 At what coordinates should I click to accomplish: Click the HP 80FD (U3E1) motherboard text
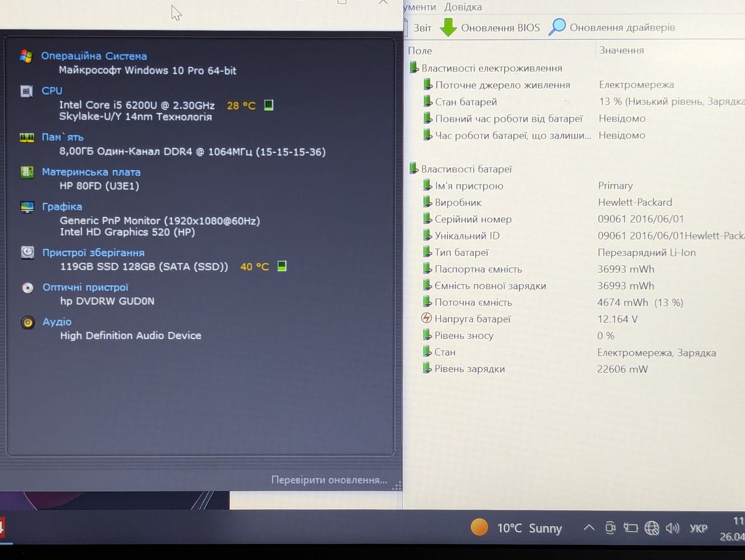coord(100,186)
